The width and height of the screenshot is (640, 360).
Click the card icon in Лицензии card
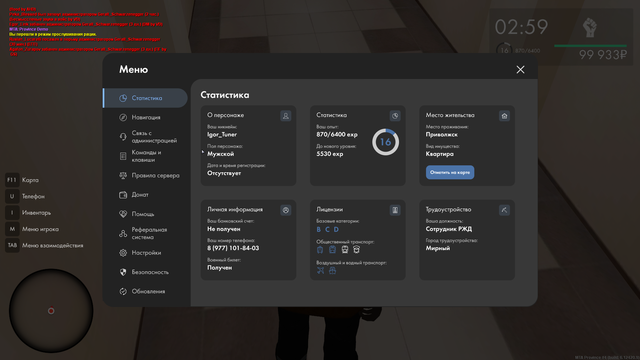coord(395,210)
